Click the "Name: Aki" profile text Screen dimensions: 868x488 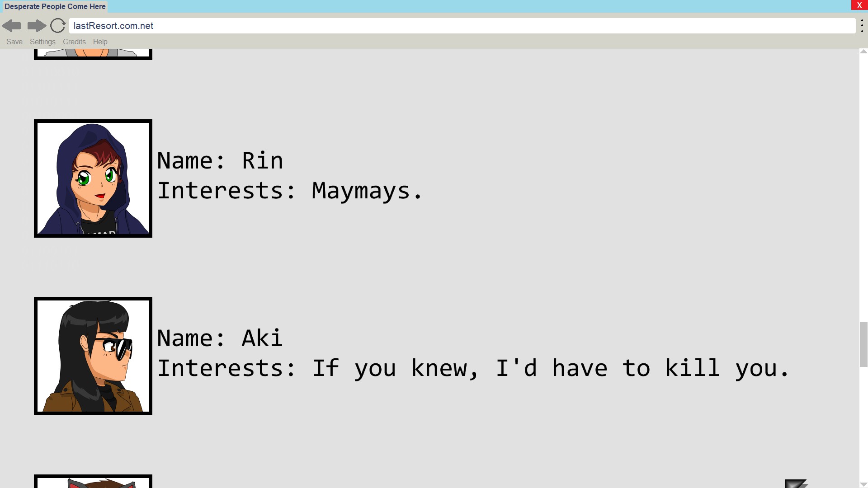click(x=220, y=338)
